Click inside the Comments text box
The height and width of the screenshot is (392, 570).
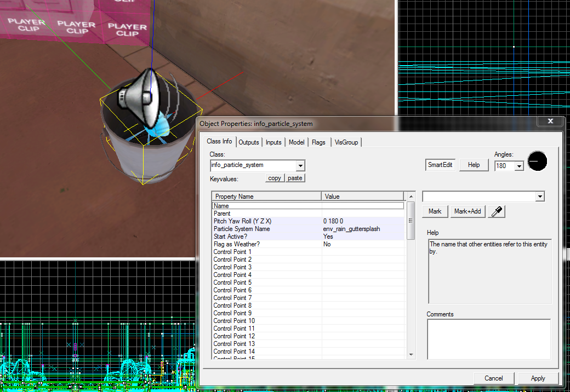click(489, 339)
